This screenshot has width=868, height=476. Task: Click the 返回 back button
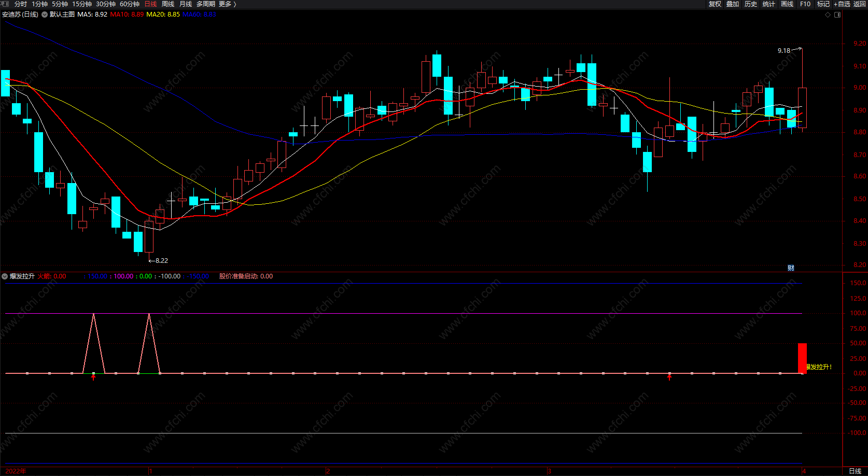(x=860, y=4)
